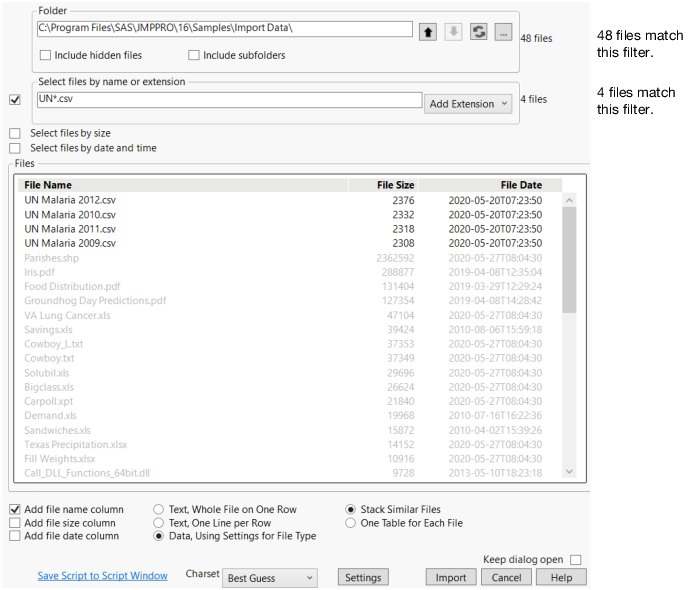
Task: Check Add file size column
Action: click(x=15, y=523)
